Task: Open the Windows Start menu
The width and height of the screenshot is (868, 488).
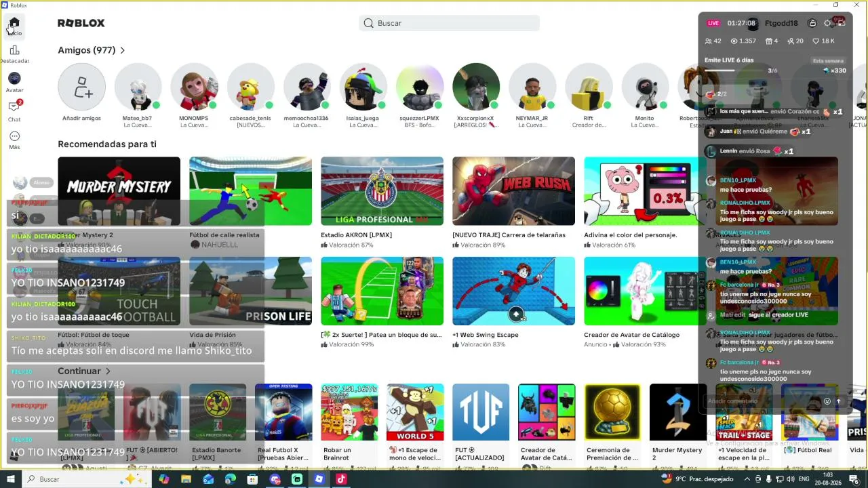Action: (12, 479)
